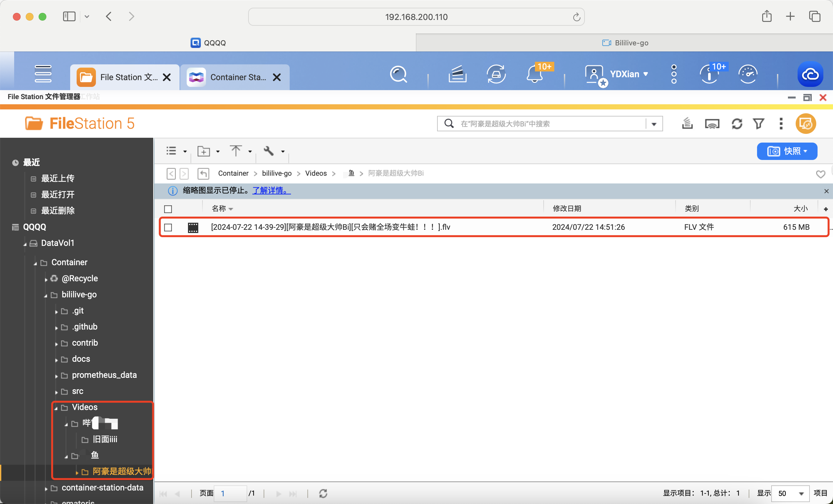Click the FLV video file icon

pos(193,228)
